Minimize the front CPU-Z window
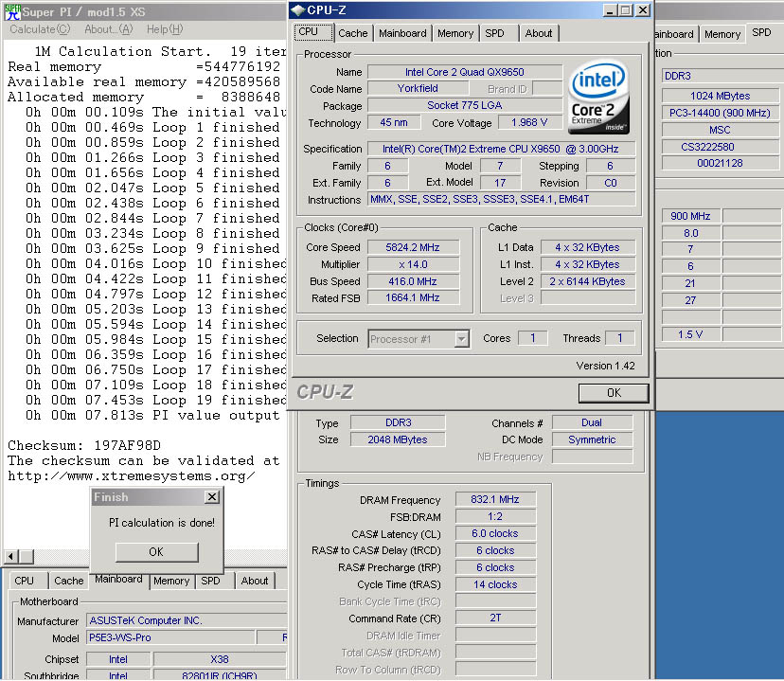The height and width of the screenshot is (681, 784). pos(610,10)
